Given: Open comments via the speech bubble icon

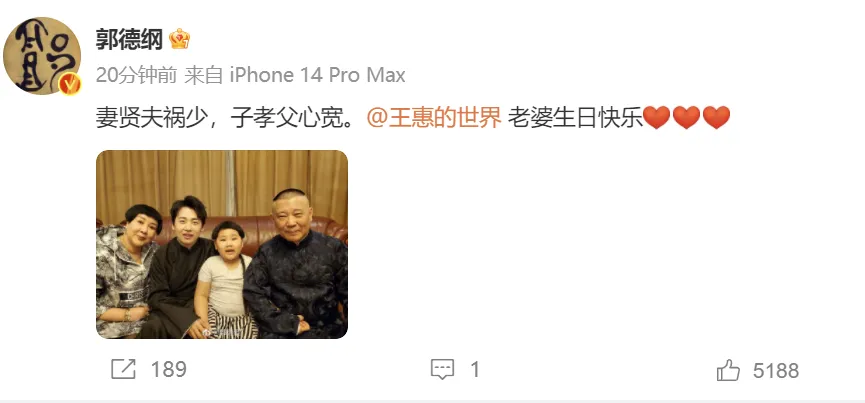Looking at the screenshot, I should [x=442, y=369].
